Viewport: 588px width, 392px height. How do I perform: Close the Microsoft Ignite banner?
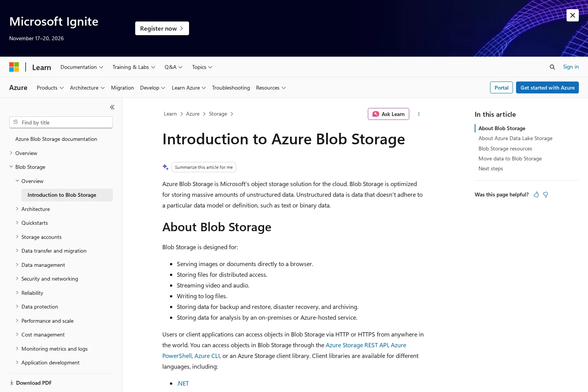572,15
